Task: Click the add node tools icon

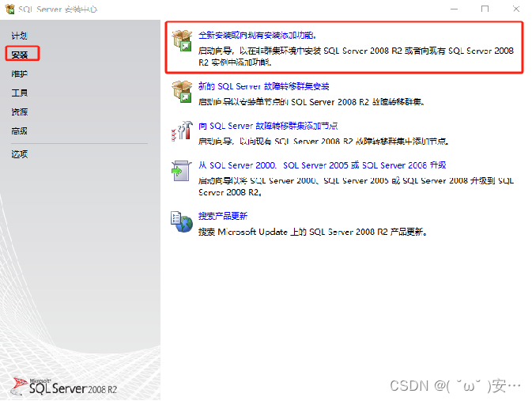Action: [182, 131]
